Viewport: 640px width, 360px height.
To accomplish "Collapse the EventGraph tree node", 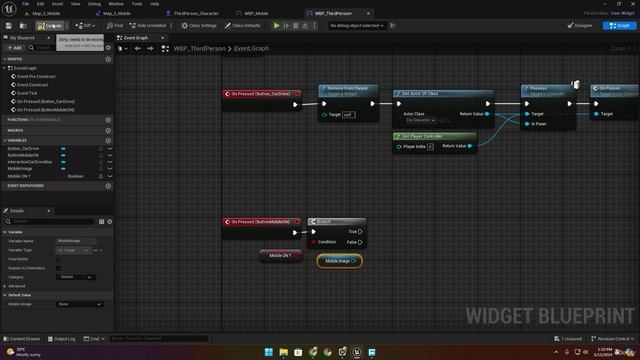I will tap(4, 68).
